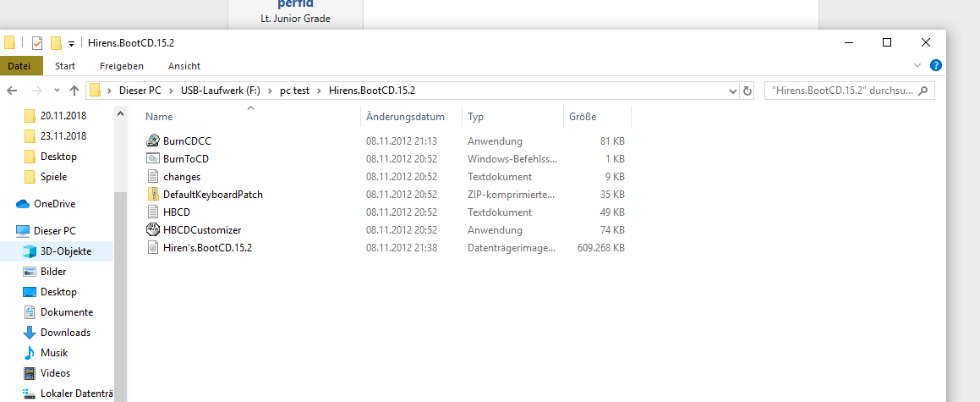
Task: Click the Videos film icon
Action: [30, 373]
